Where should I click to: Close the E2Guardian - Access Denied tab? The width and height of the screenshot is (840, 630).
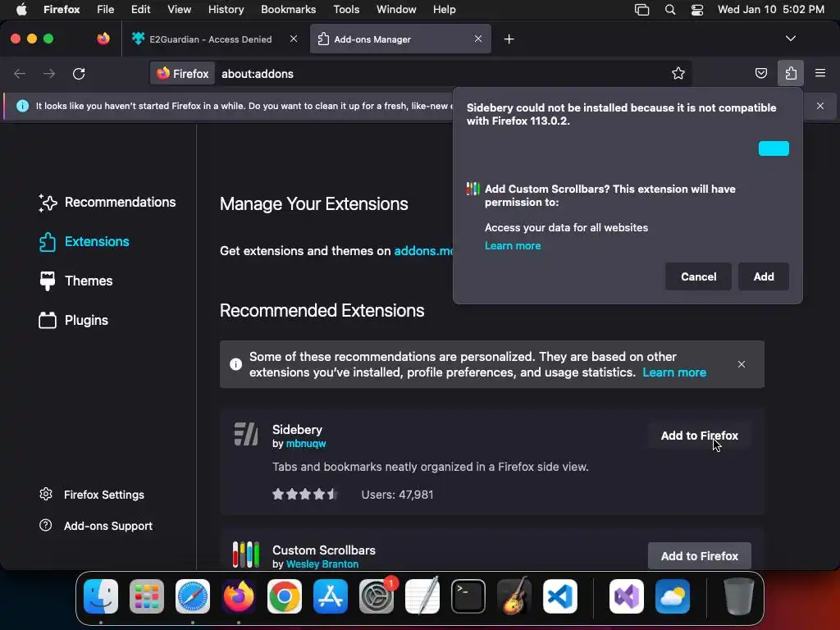point(294,39)
